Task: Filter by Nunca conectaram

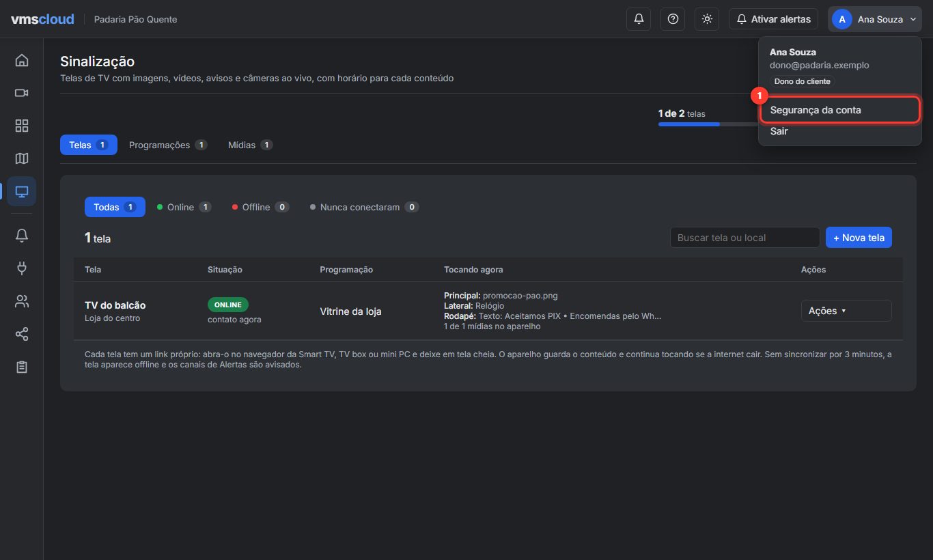Action: pyautogui.click(x=365, y=207)
